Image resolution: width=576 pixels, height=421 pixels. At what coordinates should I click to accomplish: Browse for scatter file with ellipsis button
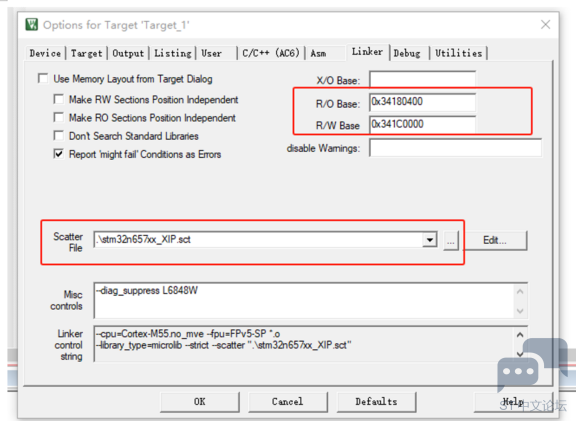(451, 241)
